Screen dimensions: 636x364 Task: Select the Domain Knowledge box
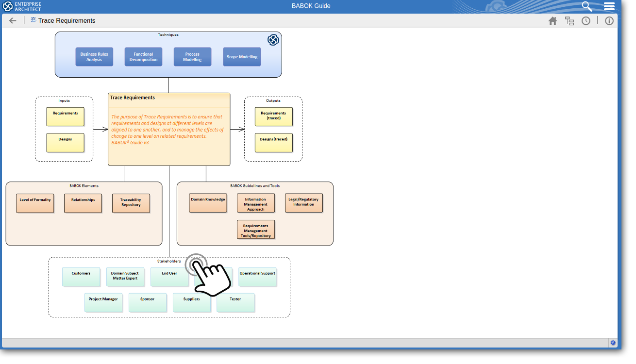(208, 203)
